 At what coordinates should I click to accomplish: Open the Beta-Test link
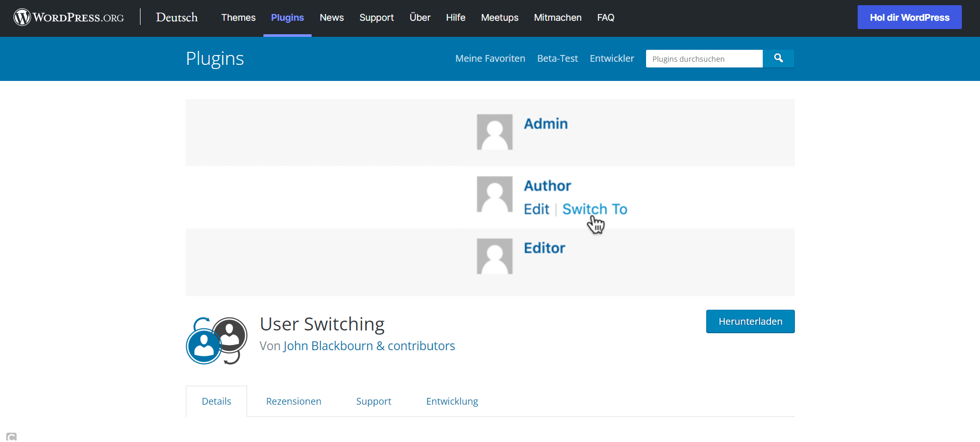tap(557, 59)
